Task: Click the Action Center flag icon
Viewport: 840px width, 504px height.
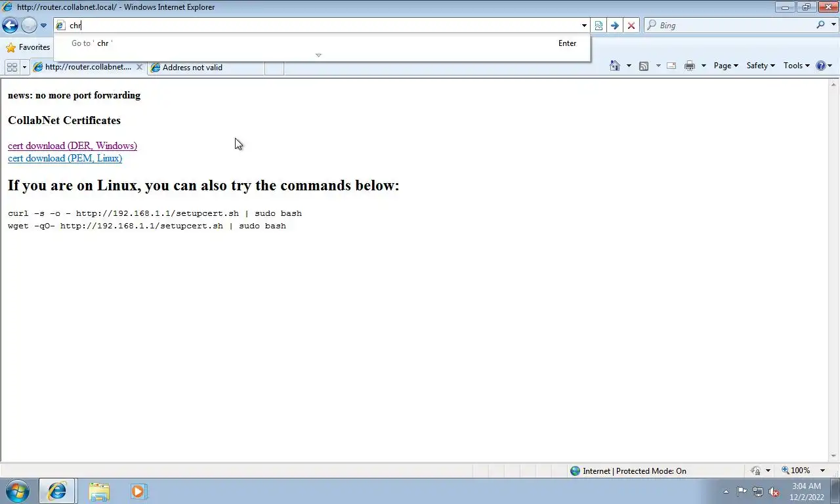Action: pyautogui.click(x=742, y=492)
